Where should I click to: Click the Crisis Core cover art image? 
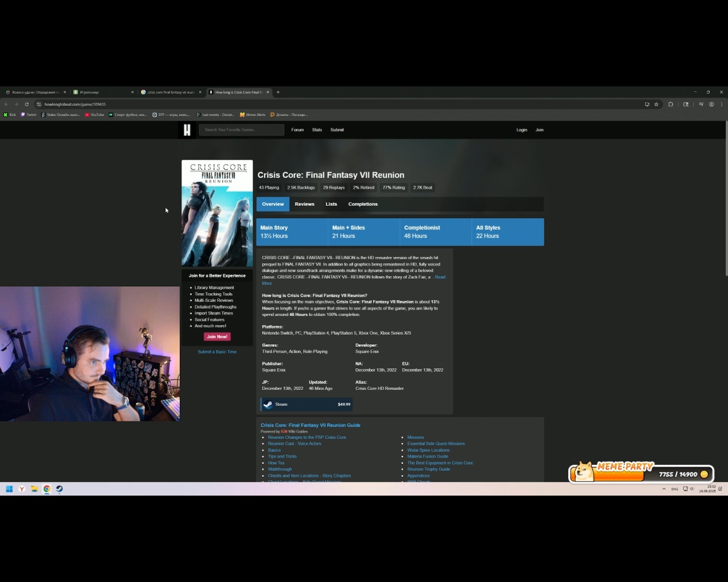coord(217,213)
